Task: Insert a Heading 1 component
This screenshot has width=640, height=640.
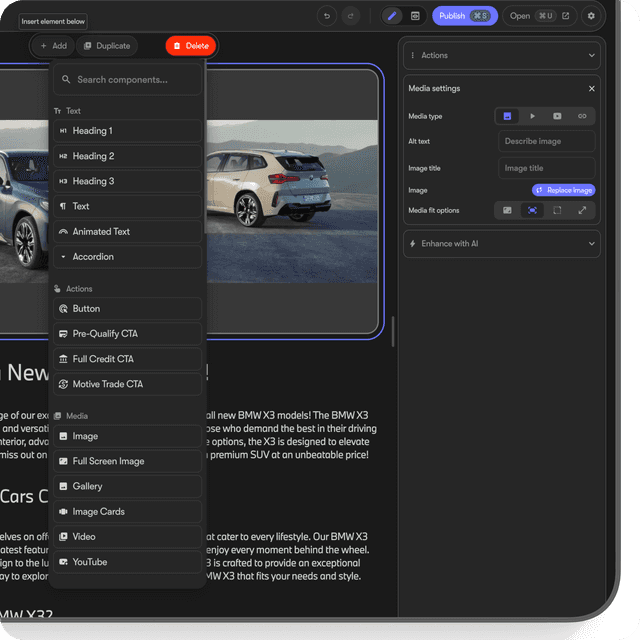Action: [127, 131]
